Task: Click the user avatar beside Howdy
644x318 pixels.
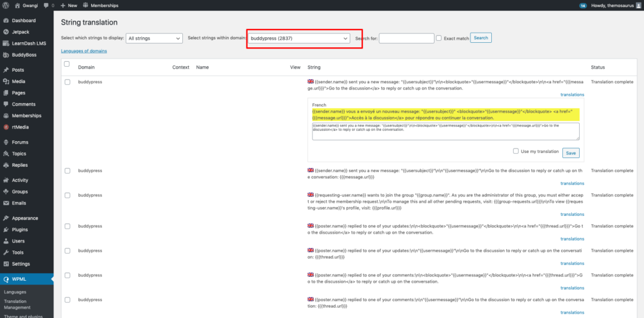Action: [638, 6]
